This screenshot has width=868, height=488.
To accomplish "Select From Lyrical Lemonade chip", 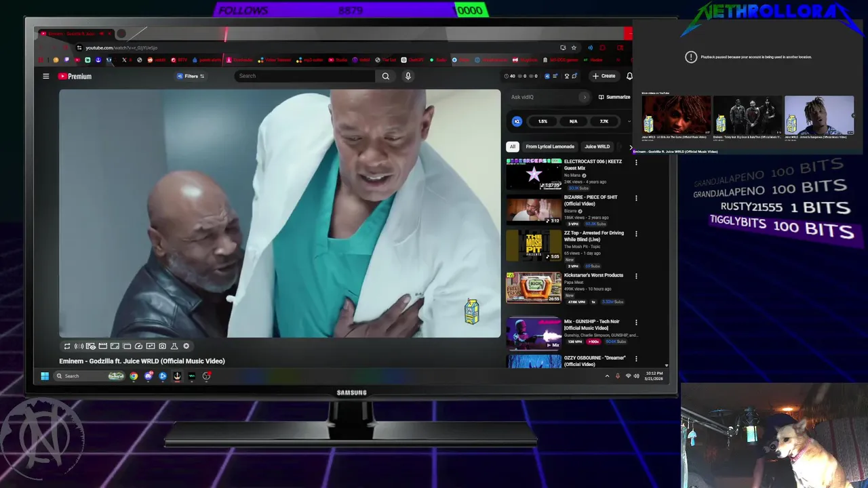I will point(550,146).
